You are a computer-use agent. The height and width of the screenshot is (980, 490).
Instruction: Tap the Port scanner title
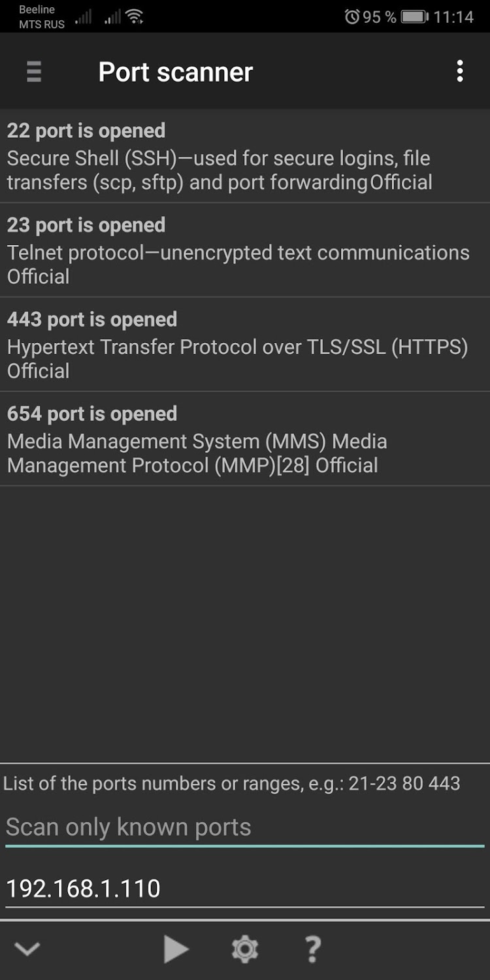point(175,72)
